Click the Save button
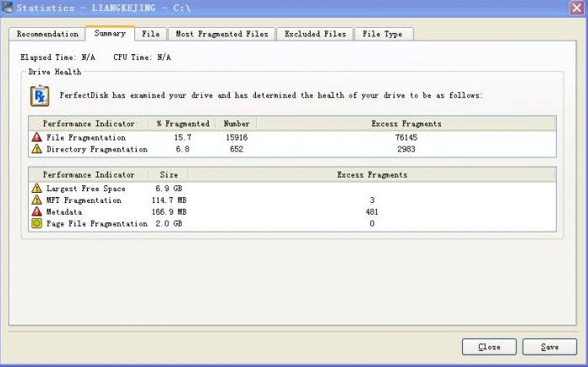The image size is (588, 367). click(550, 347)
